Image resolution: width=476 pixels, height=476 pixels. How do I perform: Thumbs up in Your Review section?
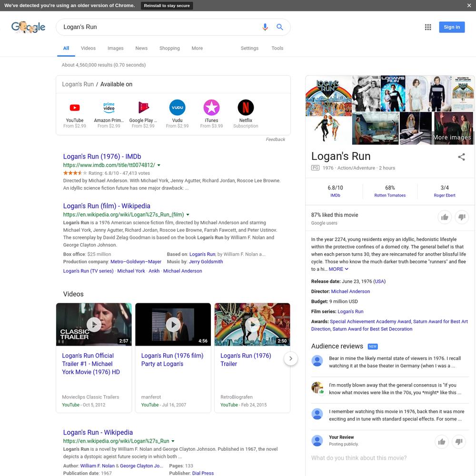(442, 442)
